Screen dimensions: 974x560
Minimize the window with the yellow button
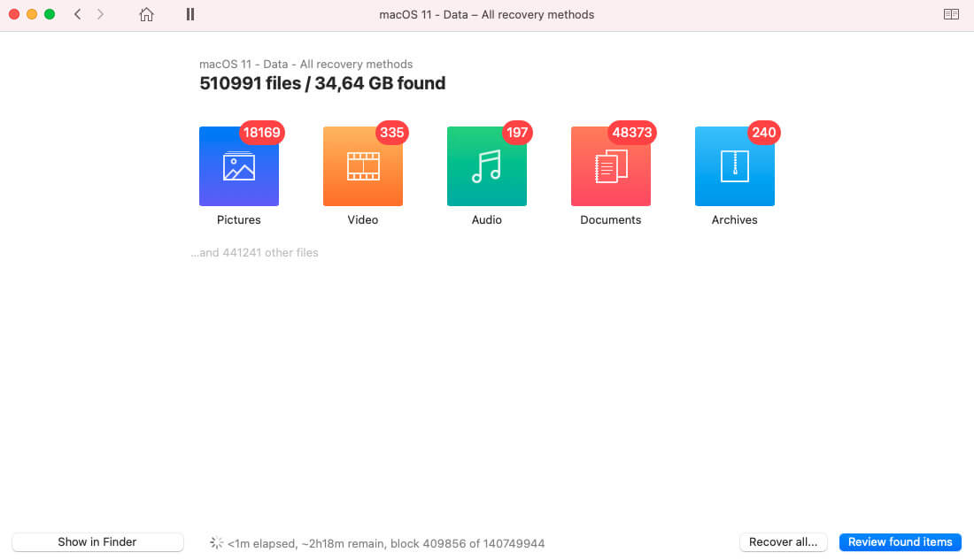point(32,14)
